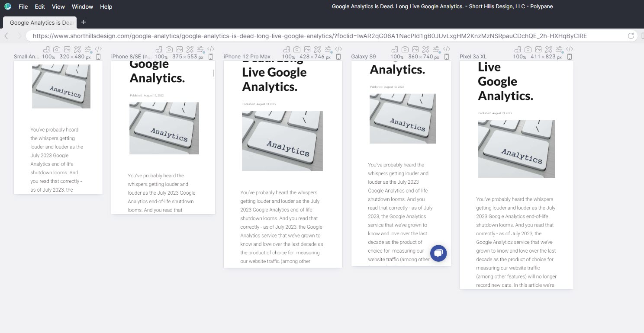Take screenshot of iPhone 12 Pro Max pane
The width and height of the screenshot is (644, 333).
297,49
